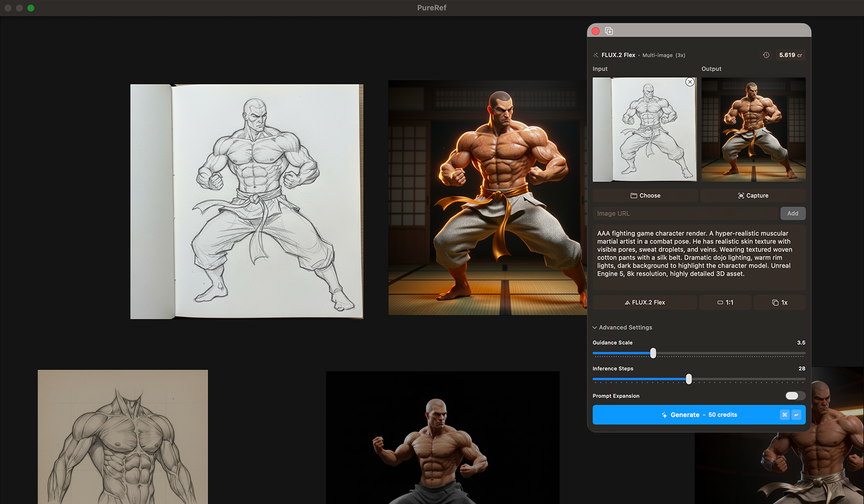The width and height of the screenshot is (864, 504).
Task: Click the sparkle icon on the Generate button
Action: (665, 415)
